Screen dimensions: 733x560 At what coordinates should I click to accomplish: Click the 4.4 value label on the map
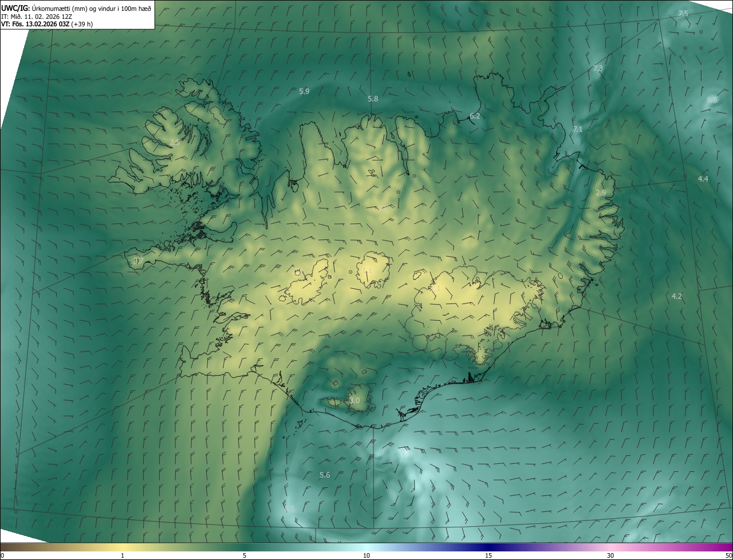(703, 179)
